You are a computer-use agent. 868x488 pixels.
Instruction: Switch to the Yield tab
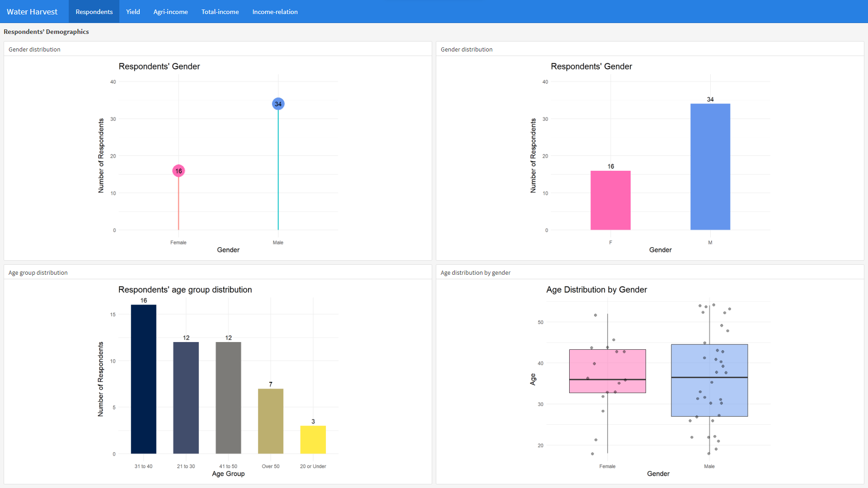click(x=133, y=12)
